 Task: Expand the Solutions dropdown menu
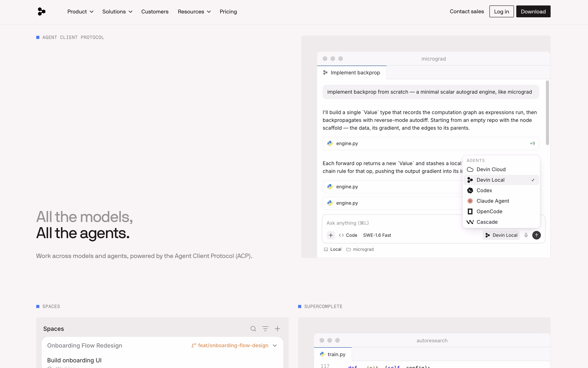pyautogui.click(x=117, y=12)
